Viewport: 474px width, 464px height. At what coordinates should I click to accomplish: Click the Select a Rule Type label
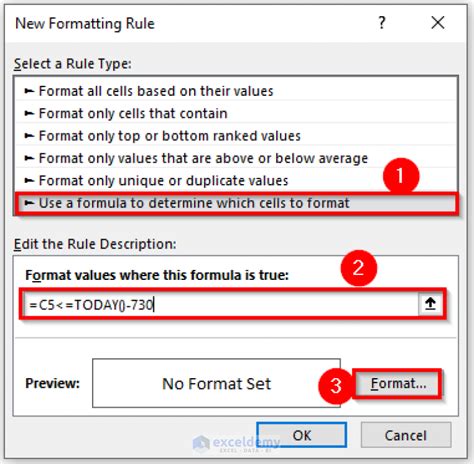tap(73, 63)
